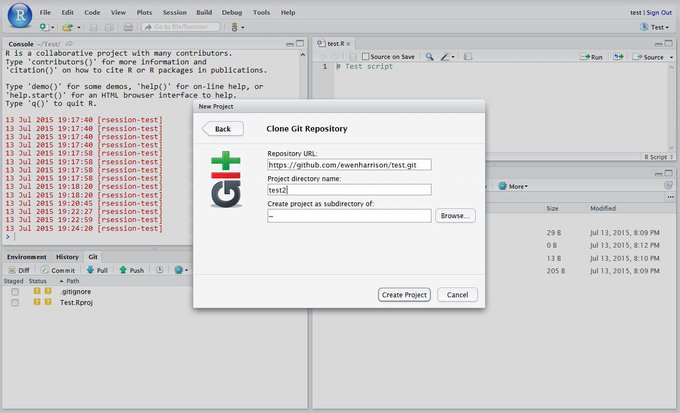Click the Source button in editor
The height and width of the screenshot is (413, 680).
[x=648, y=57]
